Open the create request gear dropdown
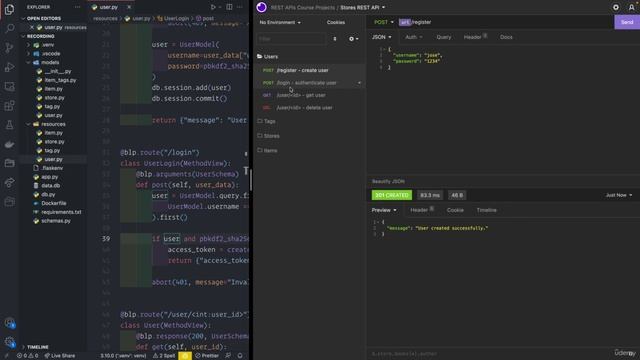Image resolution: width=640 pixels, height=360 pixels. [x=353, y=39]
